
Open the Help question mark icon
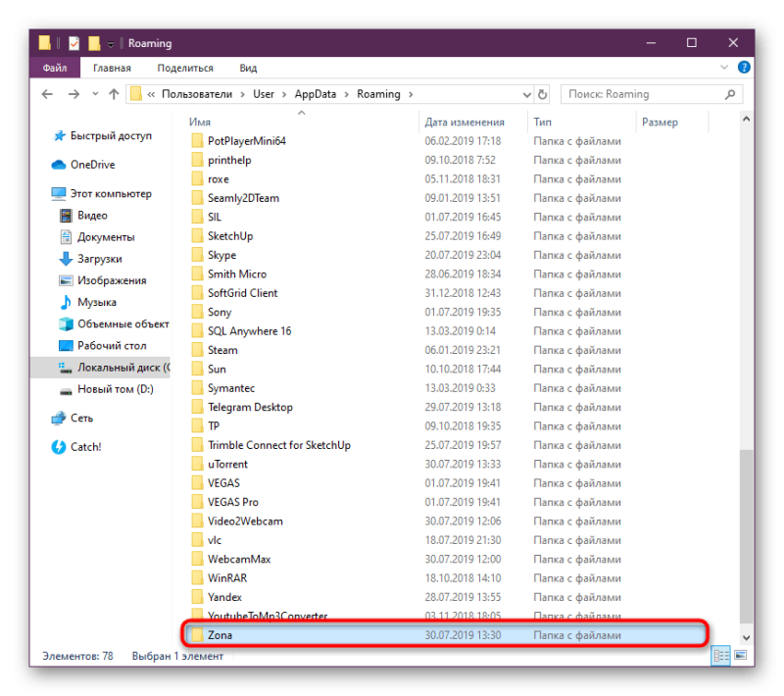[x=744, y=67]
